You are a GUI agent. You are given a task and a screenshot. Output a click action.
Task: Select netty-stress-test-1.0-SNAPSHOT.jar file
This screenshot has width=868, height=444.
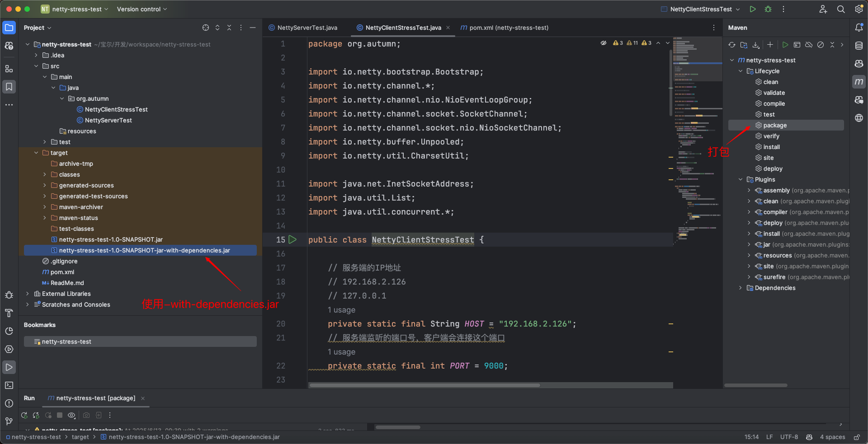tap(111, 239)
